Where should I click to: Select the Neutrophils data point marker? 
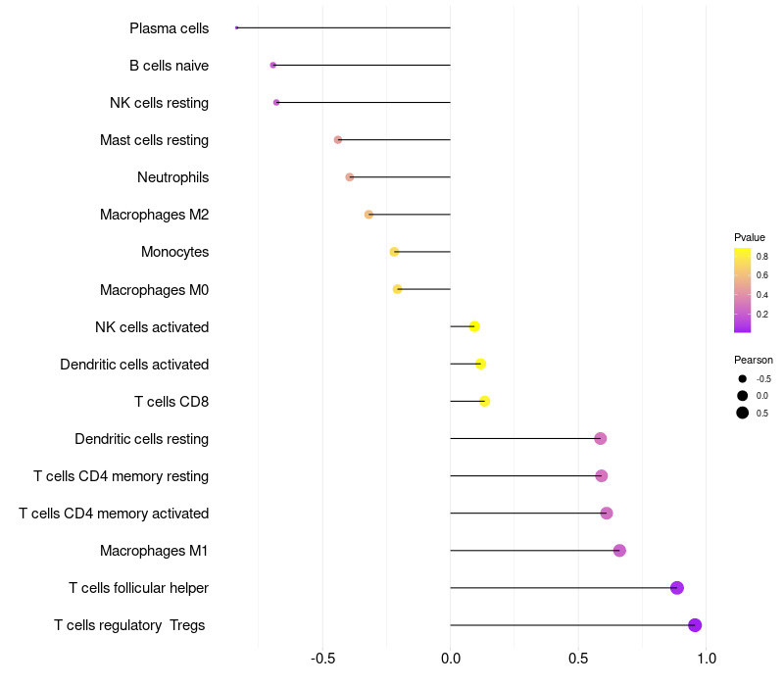click(350, 177)
